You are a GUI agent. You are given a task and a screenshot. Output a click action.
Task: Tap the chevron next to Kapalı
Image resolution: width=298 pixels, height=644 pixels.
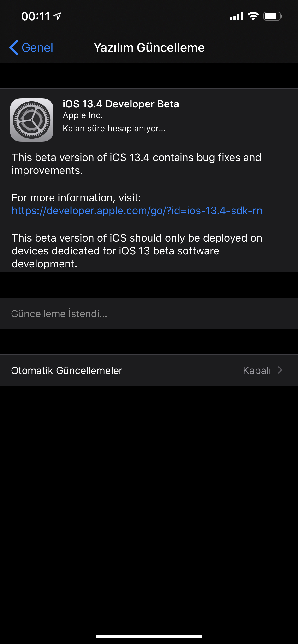[x=280, y=370]
